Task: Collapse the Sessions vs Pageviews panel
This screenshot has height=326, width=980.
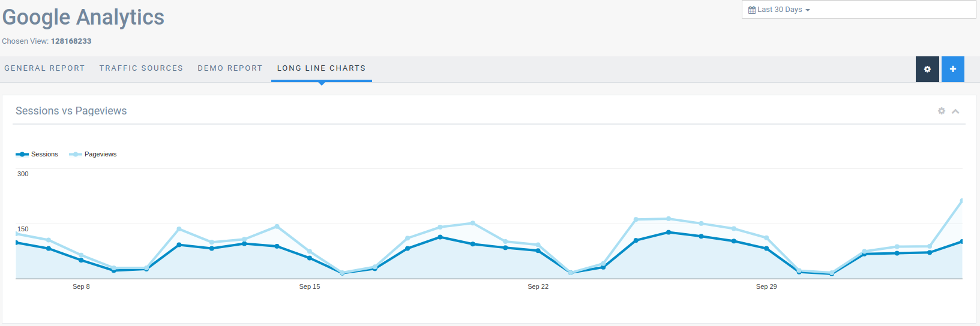Action: tap(955, 111)
